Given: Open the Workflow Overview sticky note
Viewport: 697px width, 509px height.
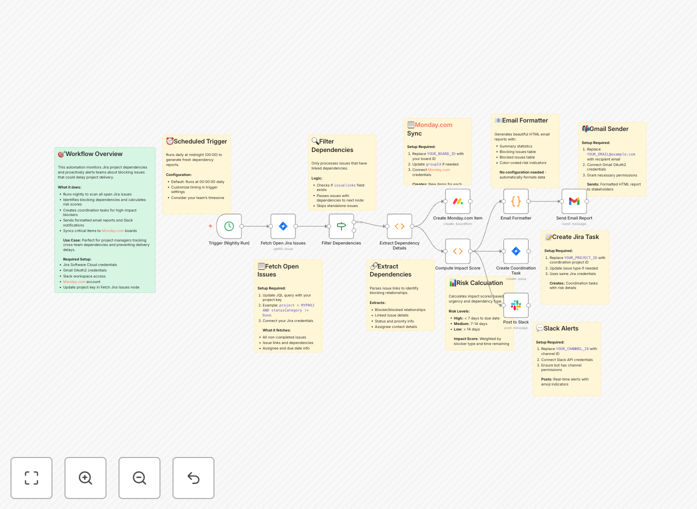Looking at the screenshot, I should point(105,220).
